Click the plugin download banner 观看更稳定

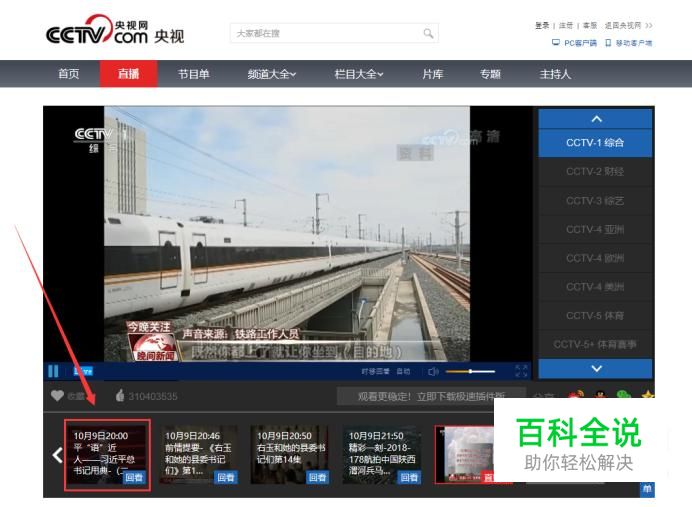(x=431, y=396)
